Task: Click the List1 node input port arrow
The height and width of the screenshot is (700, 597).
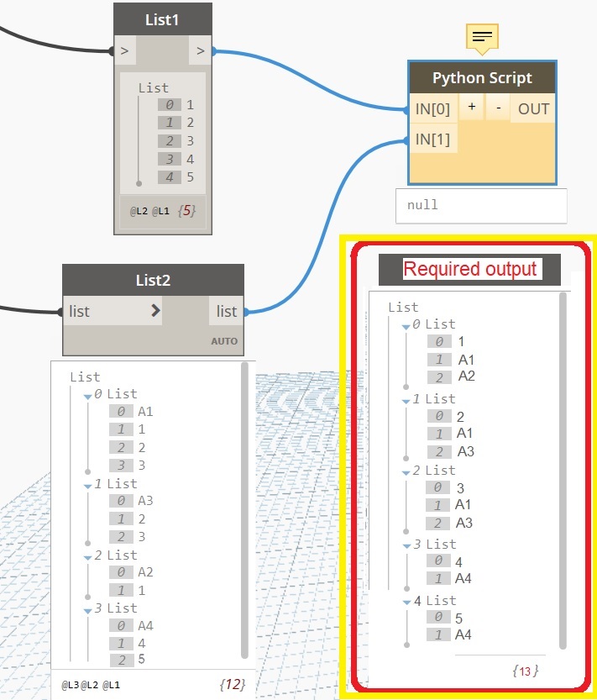Action: coord(125,51)
